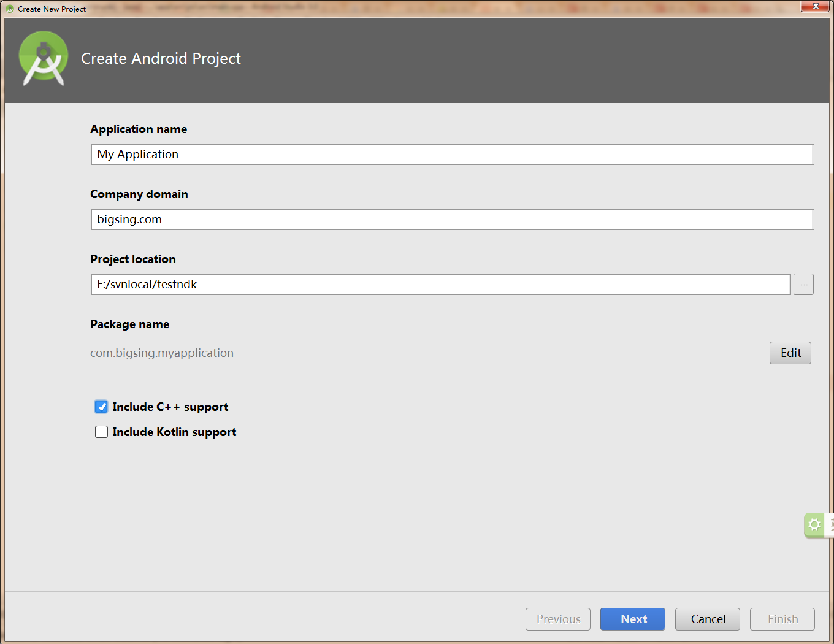Click into the Company domain field
Viewport: 834px width, 644px height.
coord(452,220)
